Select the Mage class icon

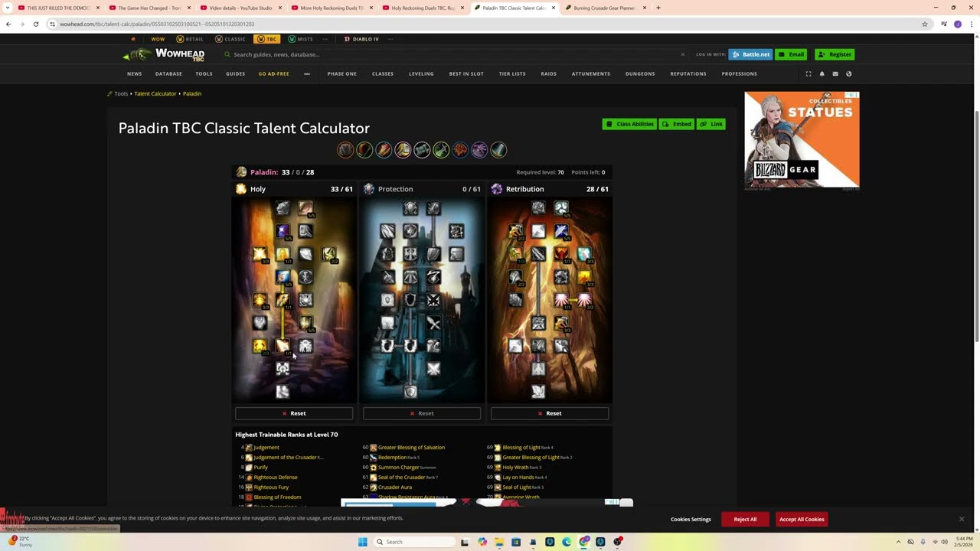coord(384,150)
